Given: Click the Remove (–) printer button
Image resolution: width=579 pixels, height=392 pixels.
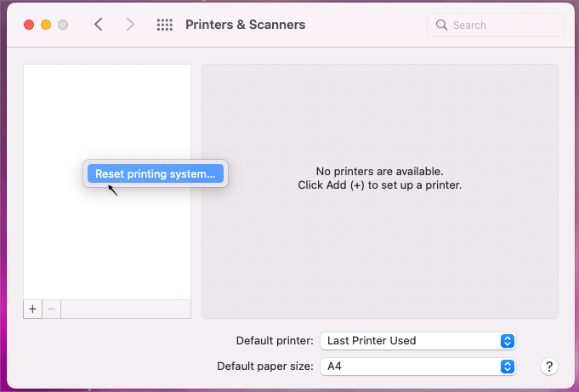Looking at the screenshot, I should tap(51, 309).
